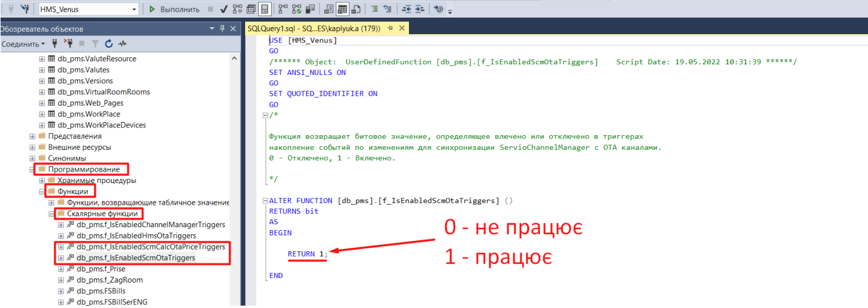Collapse the Программирование folder node

(33, 169)
